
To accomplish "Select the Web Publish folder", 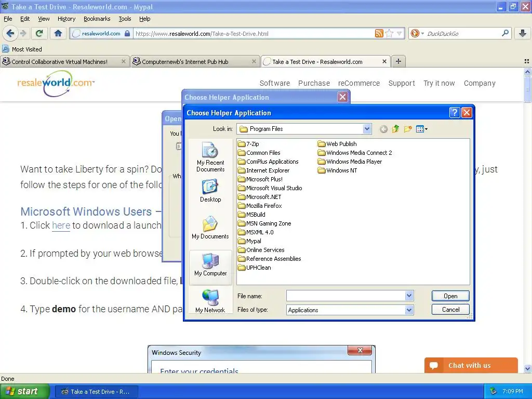I will coord(337,144).
